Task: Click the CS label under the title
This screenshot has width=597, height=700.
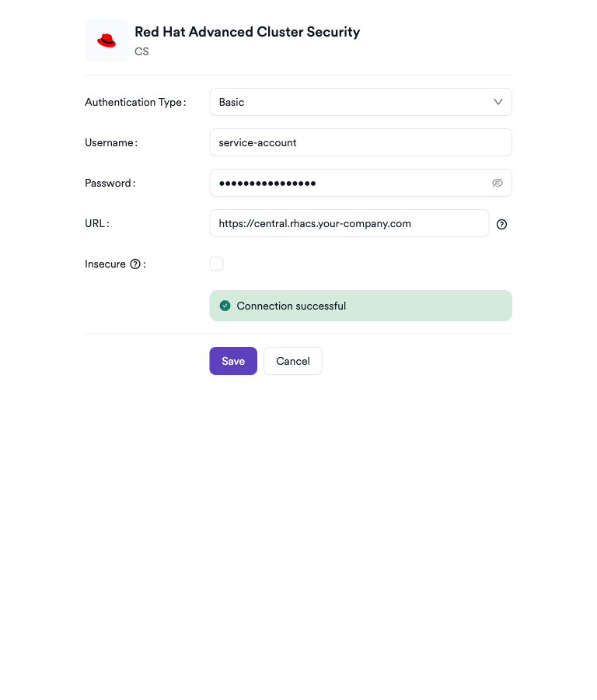Action: click(141, 52)
